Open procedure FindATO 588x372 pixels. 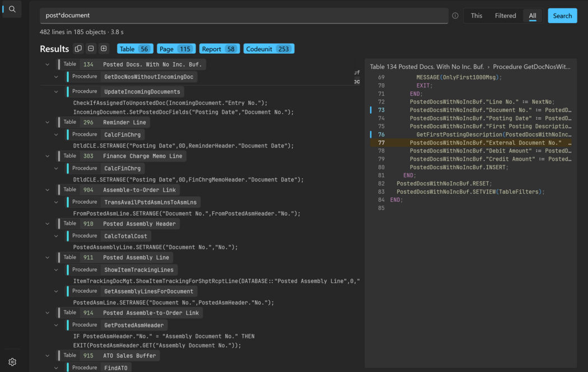pos(99,368)
